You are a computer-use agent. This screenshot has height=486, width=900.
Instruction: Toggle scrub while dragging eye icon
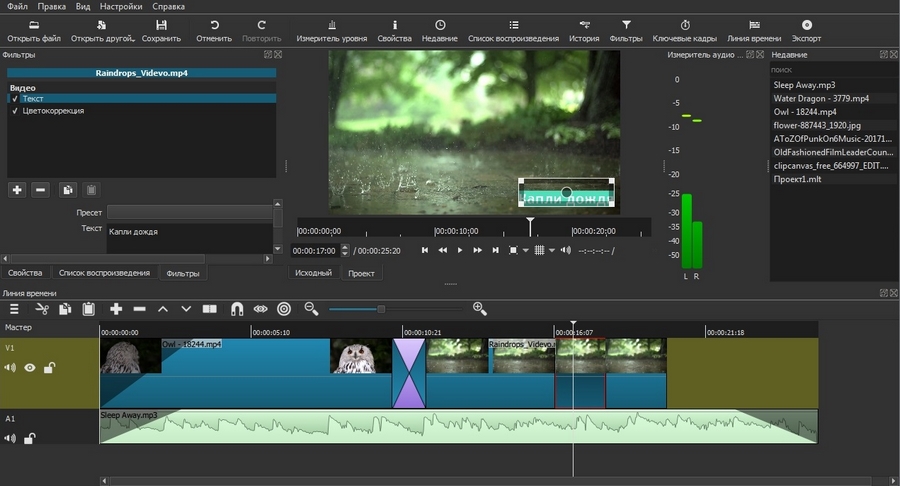tap(261, 309)
